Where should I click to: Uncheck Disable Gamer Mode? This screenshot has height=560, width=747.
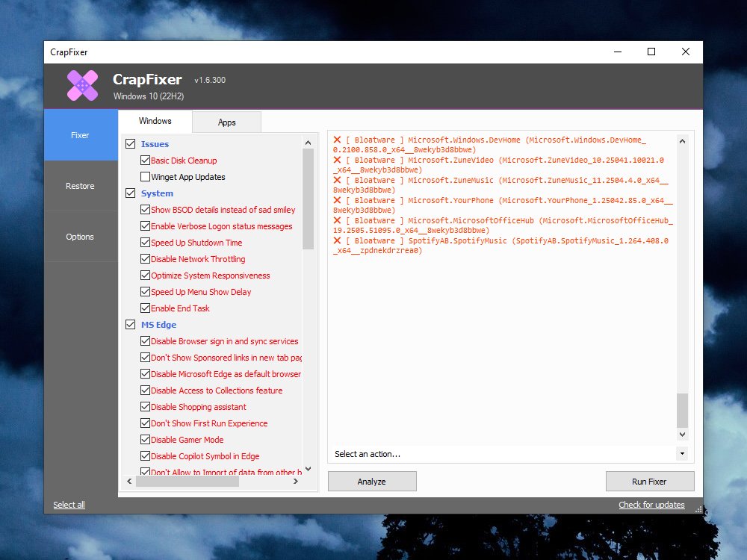coord(146,440)
